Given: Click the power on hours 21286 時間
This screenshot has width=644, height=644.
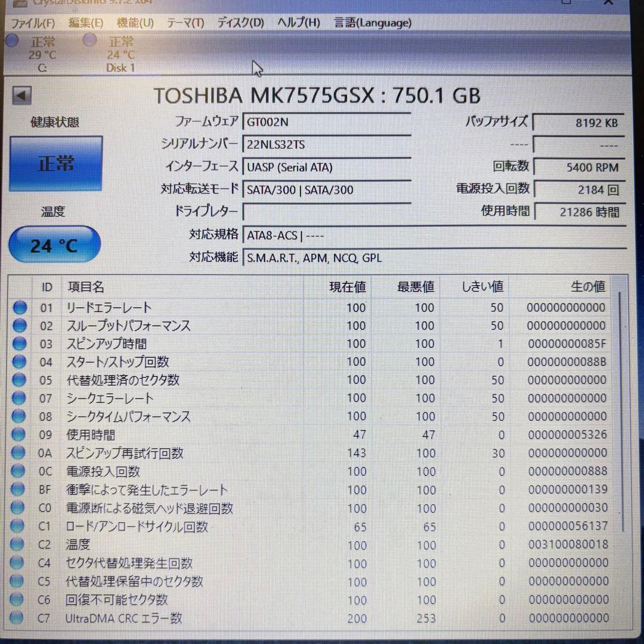Looking at the screenshot, I should (579, 212).
